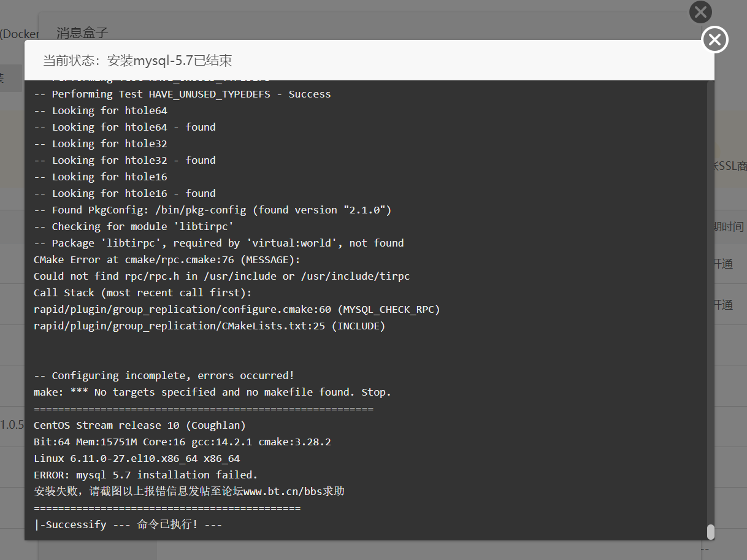Click the 'CMake Error at cmake/rpc.cmake:76' line
The image size is (747, 560).
pos(167,259)
